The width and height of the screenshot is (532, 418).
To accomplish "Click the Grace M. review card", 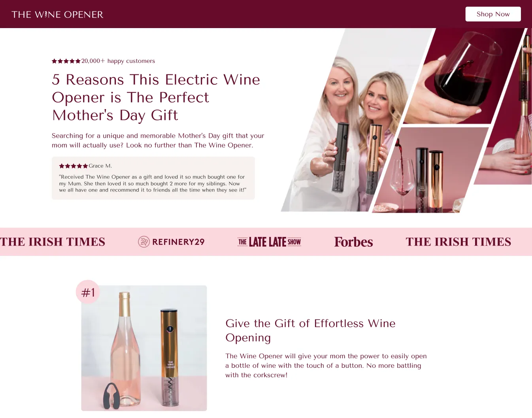I will [153, 178].
